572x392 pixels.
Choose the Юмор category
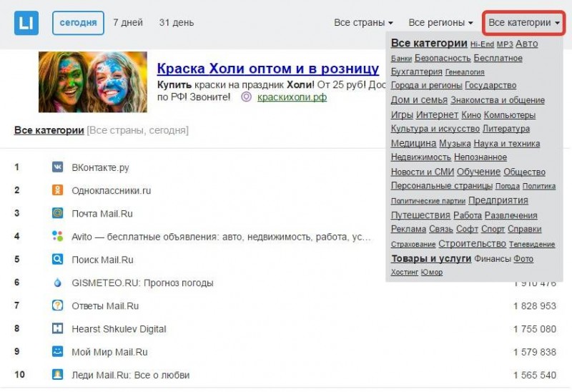click(432, 273)
